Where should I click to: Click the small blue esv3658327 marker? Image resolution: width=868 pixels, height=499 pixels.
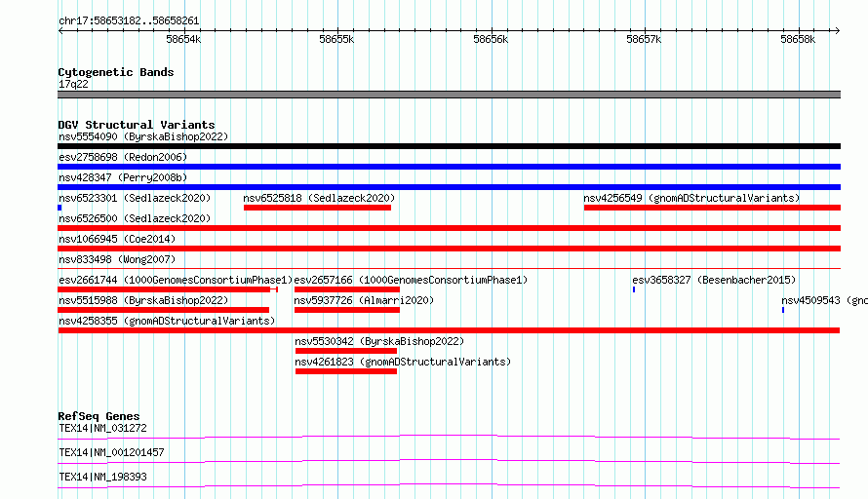click(x=634, y=289)
